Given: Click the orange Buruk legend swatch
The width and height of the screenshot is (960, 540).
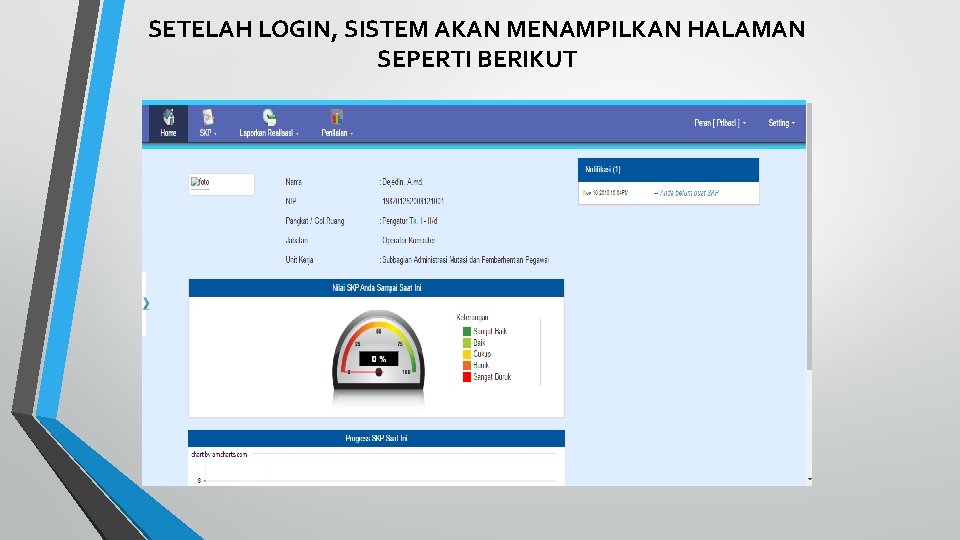Looking at the screenshot, I should (467, 366).
